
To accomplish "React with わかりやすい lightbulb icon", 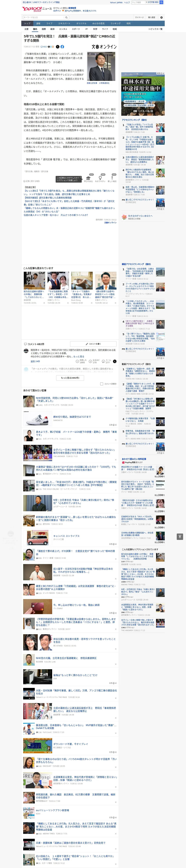I will tap(100, 178).
